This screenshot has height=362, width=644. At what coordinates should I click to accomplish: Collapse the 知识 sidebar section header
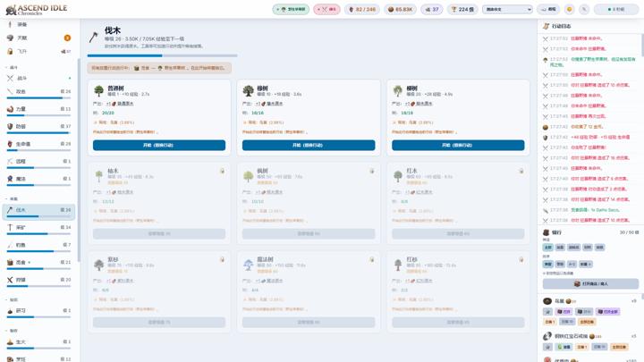pyautogui.click(x=13, y=299)
